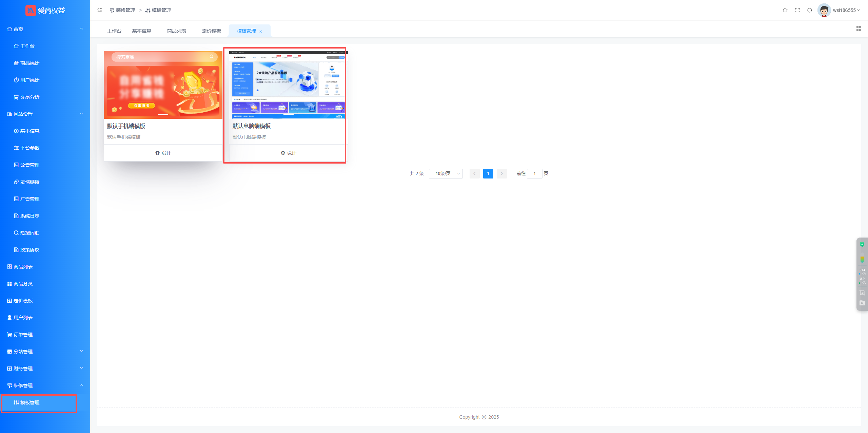
Task: Open 商品统计 in sidebar
Action: (29, 63)
